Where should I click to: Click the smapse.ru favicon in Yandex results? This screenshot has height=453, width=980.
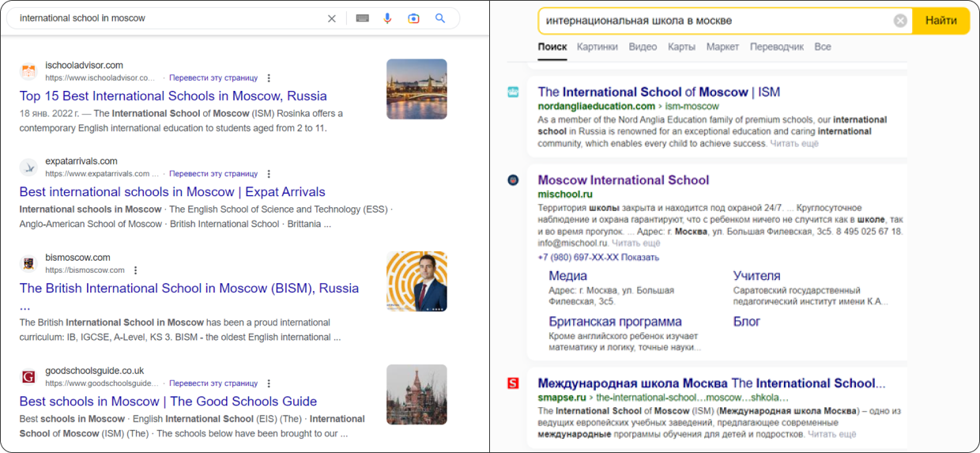coord(513,383)
